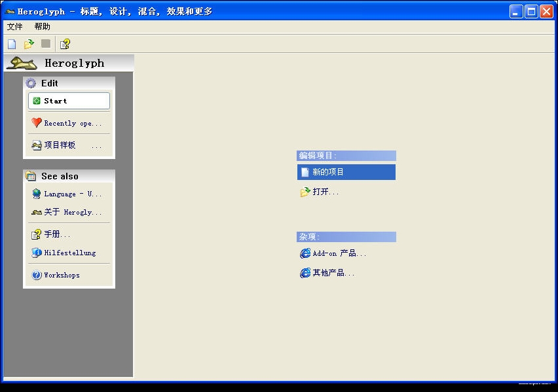Click the help manual toolbar icon
The width and height of the screenshot is (558, 392).
pos(65,44)
